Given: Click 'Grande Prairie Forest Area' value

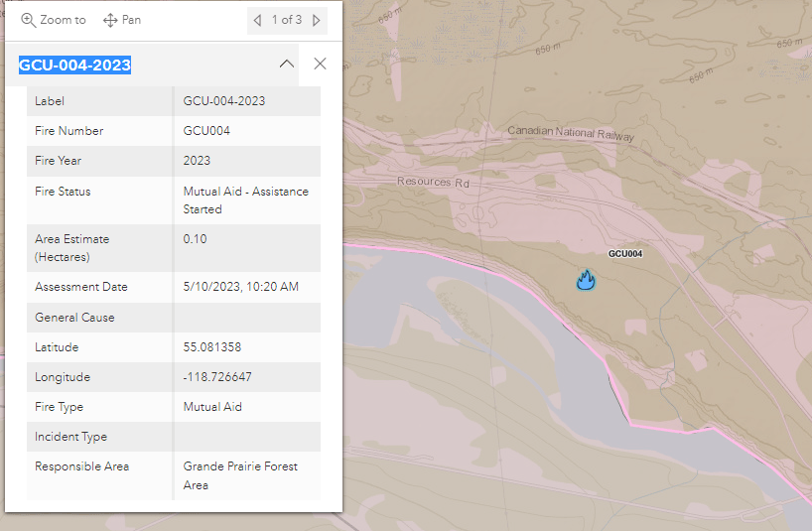Looking at the screenshot, I should pos(240,475).
